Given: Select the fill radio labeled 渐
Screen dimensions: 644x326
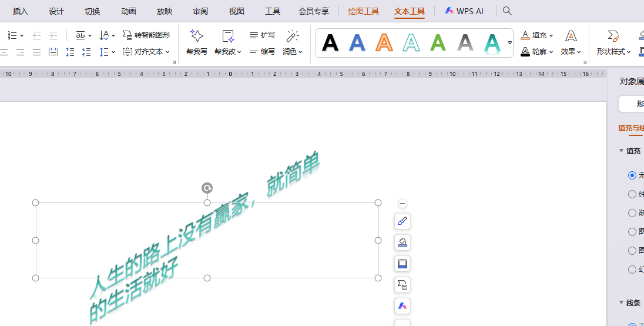Looking at the screenshot, I should (x=632, y=213).
